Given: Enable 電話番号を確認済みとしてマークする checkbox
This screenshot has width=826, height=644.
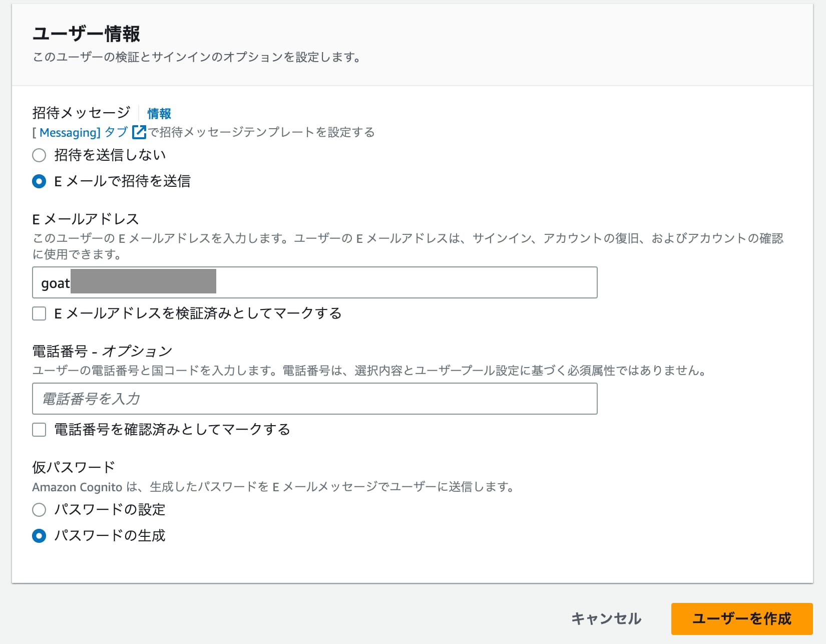Looking at the screenshot, I should [39, 430].
